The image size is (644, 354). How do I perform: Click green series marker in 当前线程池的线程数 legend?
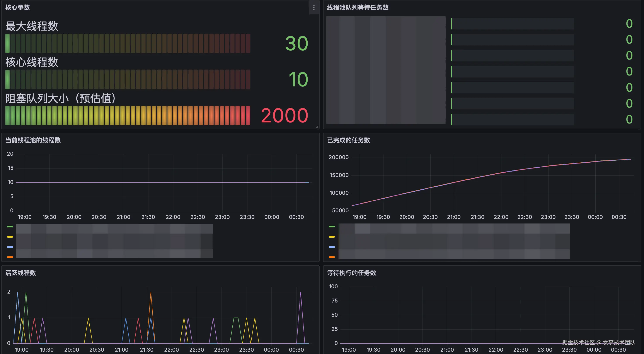pyautogui.click(x=10, y=227)
